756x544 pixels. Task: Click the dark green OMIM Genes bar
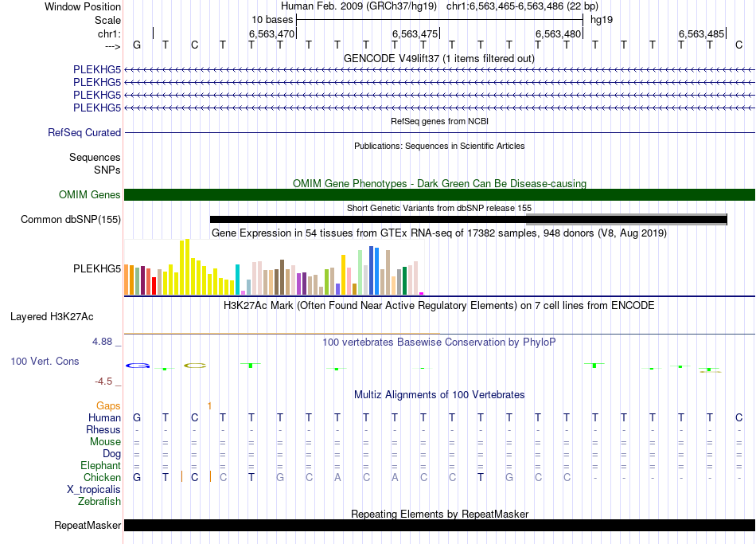click(x=439, y=194)
